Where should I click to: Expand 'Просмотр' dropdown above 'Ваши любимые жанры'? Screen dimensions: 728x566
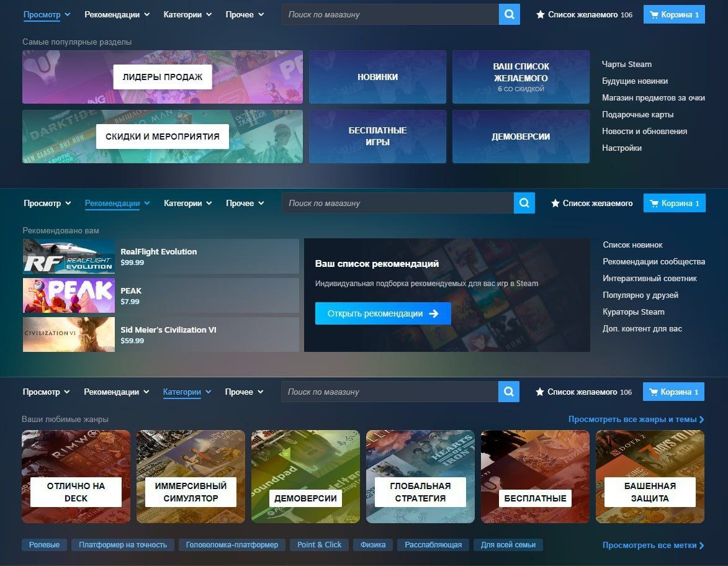[67, 392]
